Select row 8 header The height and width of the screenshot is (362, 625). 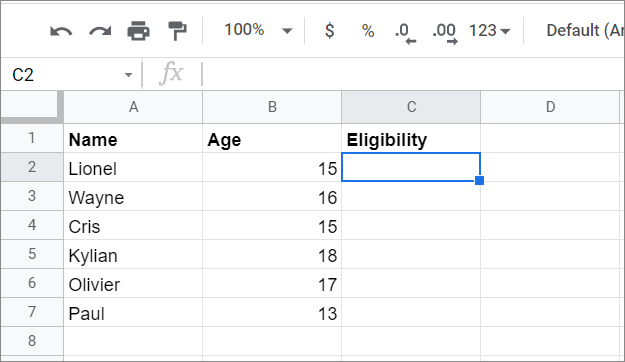point(32,341)
